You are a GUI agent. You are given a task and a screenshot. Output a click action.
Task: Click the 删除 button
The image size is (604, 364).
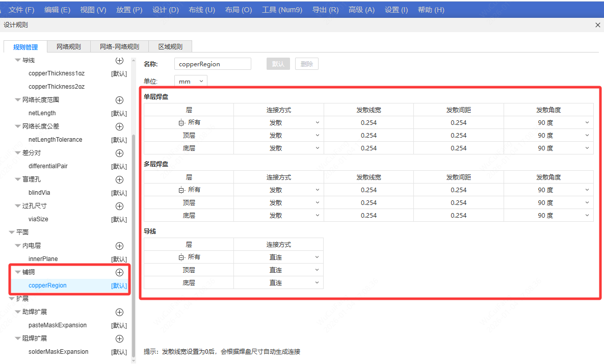click(x=306, y=64)
